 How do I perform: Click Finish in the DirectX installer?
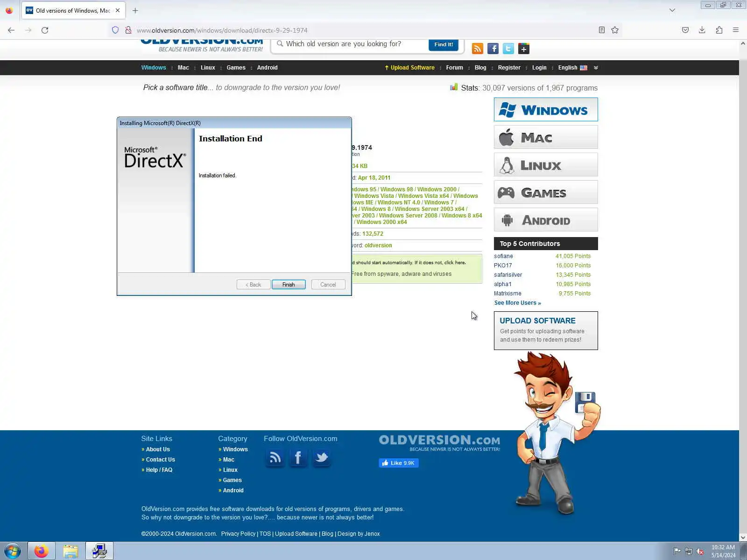(289, 285)
